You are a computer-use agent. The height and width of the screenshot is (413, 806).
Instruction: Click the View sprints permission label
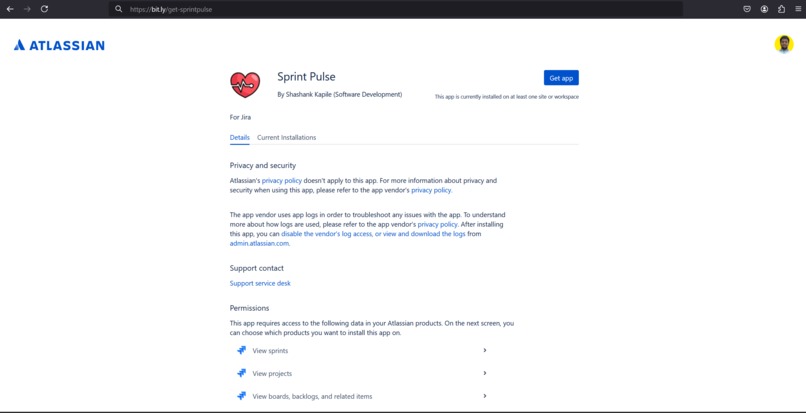[x=270, y=351]
